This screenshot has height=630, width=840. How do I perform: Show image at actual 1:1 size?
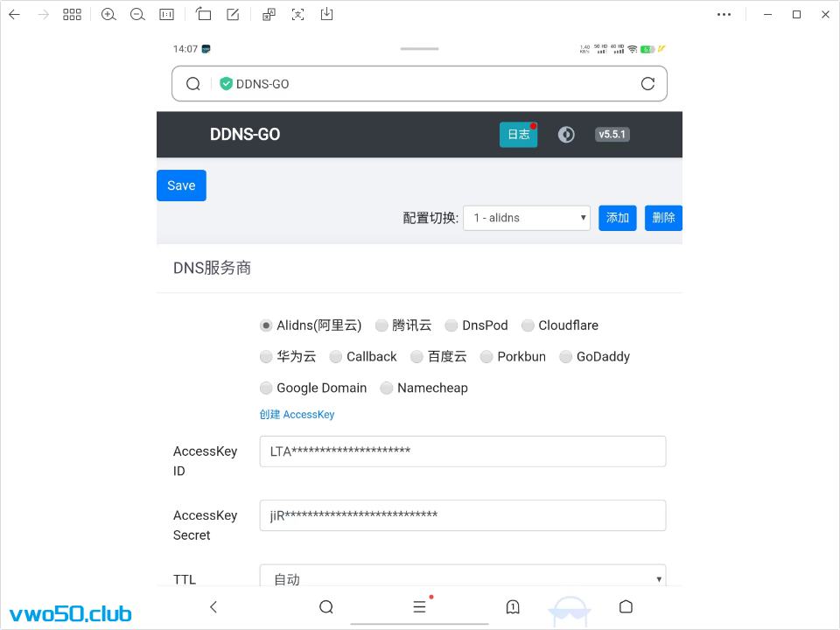tap(166, 15)
